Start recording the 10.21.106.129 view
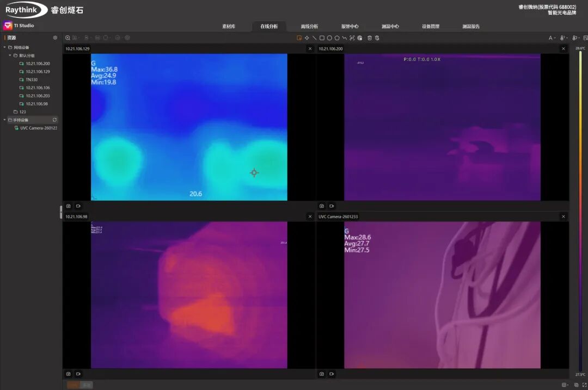Image resolution: width=588 pixels, height=390 pixels. point(78,206)
